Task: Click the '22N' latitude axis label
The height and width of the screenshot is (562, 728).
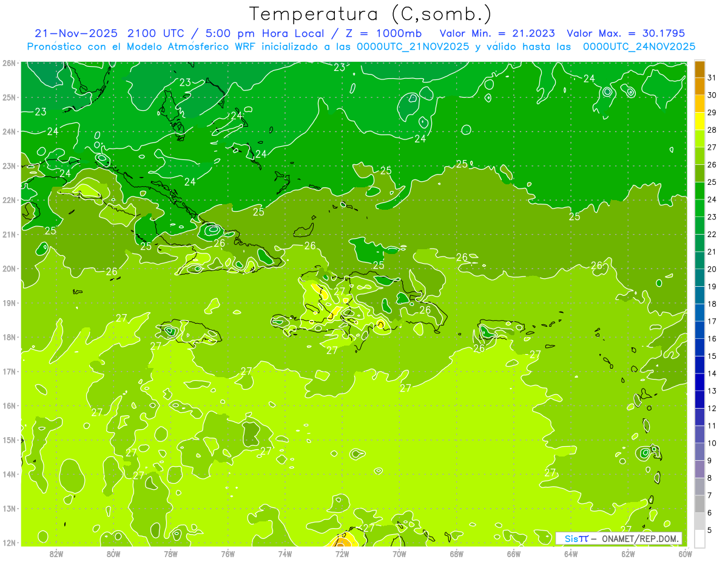Action: 9,200
